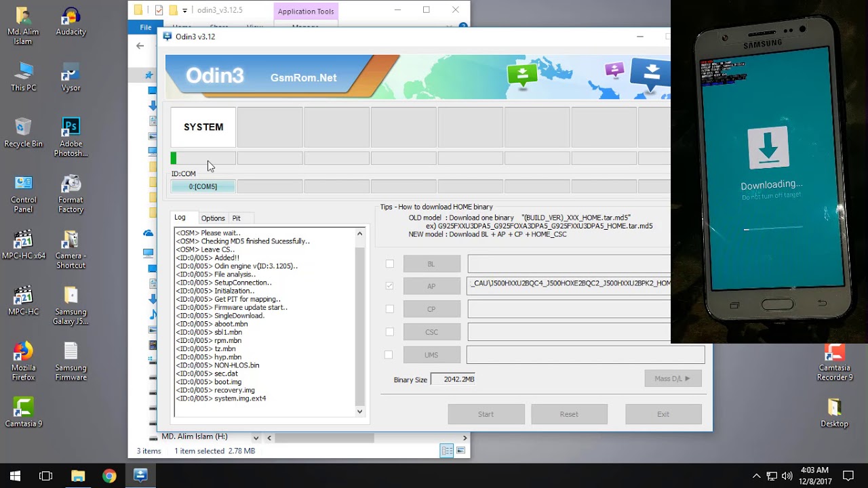Launch Mozilla Firefox from the desktop
The width and height of the screenshot is (868, 488).
click(23, 362)
